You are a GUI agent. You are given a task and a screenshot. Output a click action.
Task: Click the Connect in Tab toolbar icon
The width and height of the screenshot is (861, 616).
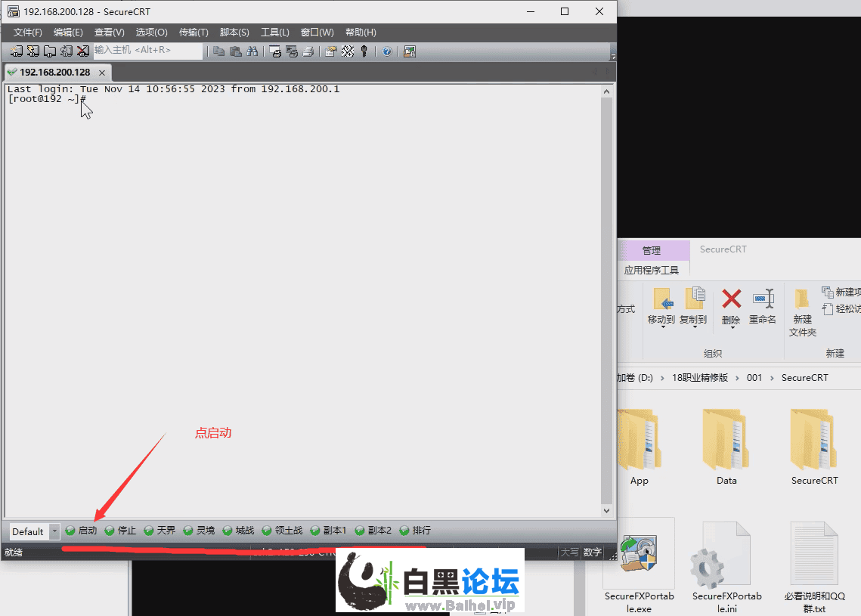(49, 51)
